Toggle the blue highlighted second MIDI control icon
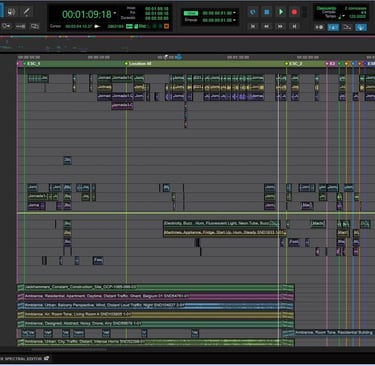375x366 pixels. coord(333,27)
